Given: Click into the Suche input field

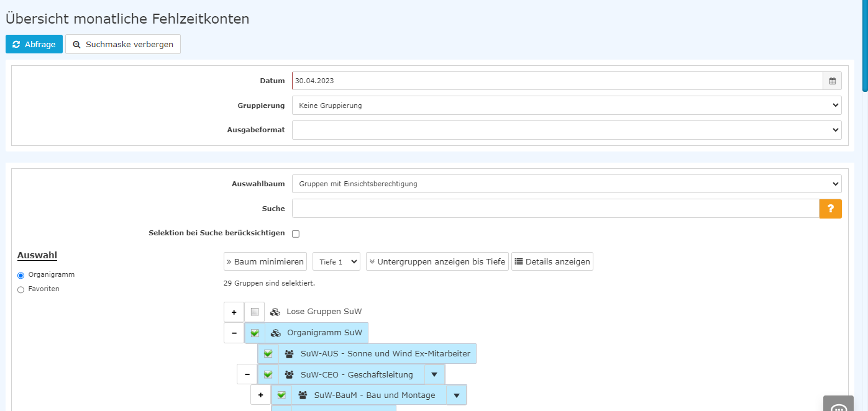Looking at the screenshot, I should click(555, 209).
